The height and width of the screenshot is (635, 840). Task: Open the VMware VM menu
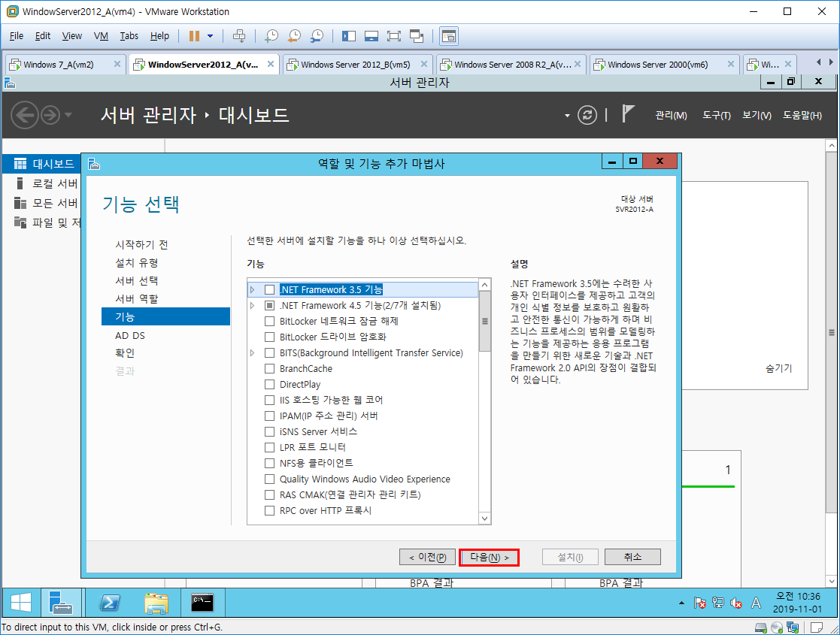101,36
